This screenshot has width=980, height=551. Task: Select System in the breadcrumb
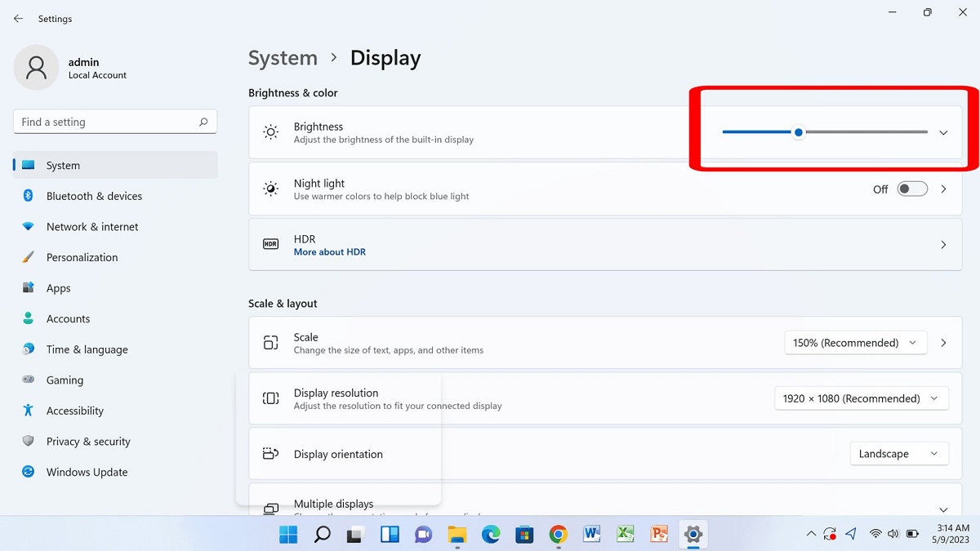[x=283, y=58]
